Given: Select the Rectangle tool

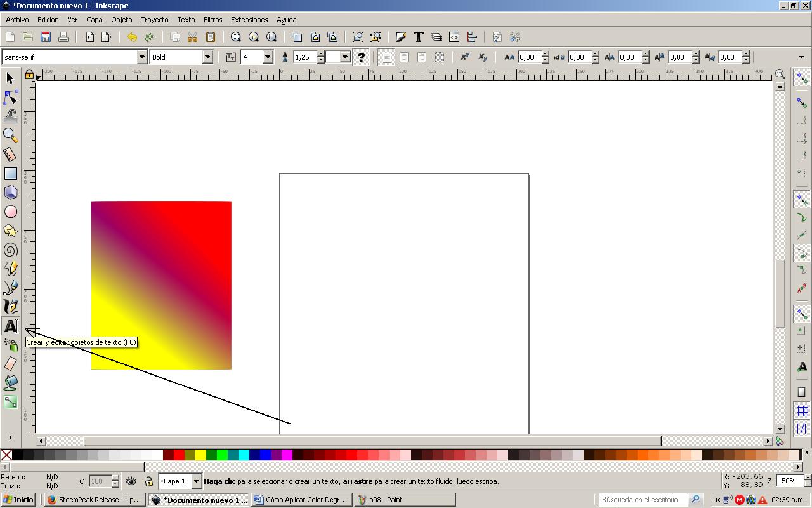Looking at the screenshot, I should click(10, 173).
